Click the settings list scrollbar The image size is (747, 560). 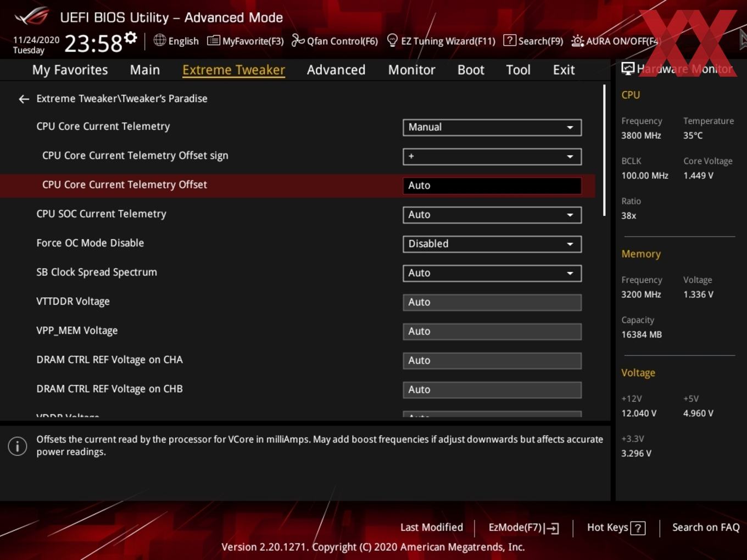(x=604, y=150)
